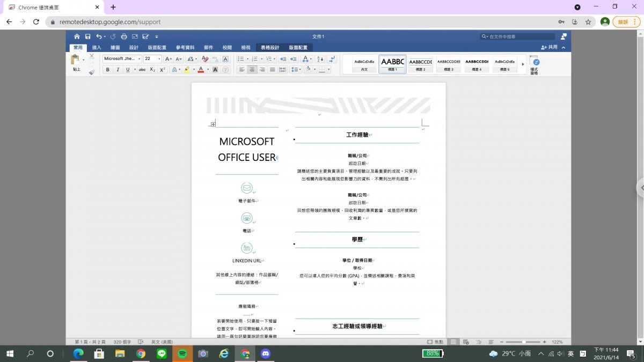The width and height of the screenshot is (644, 362).
Task: Toggle underline formatting
Action: [x=128, y=70]
